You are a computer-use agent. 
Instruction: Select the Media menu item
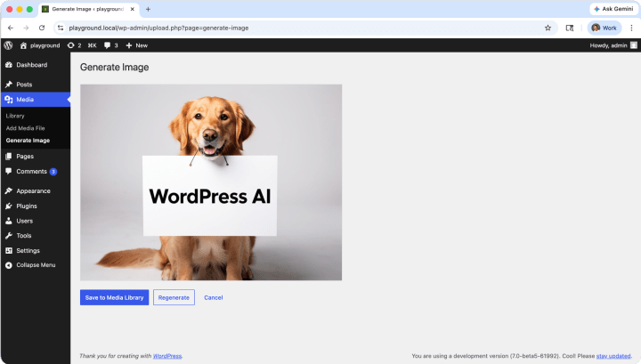35,100
